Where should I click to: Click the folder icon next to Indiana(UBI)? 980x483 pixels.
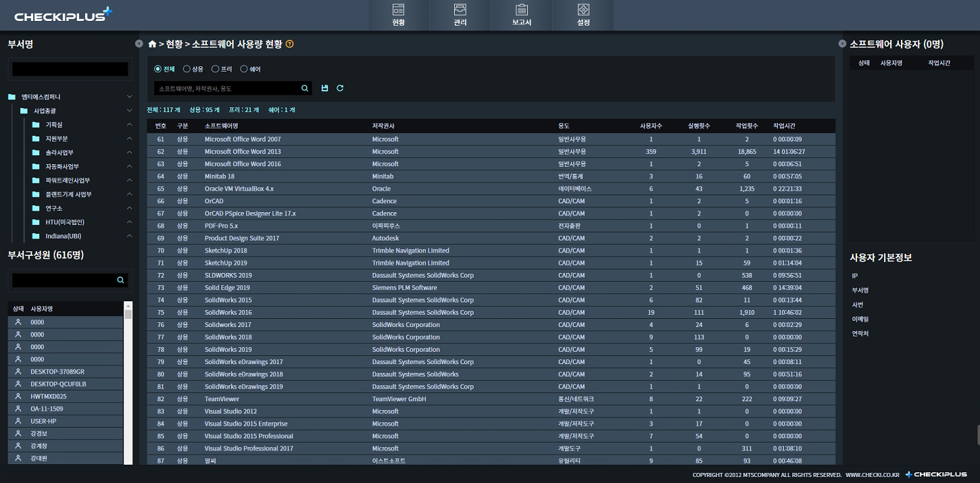[36, 236]
